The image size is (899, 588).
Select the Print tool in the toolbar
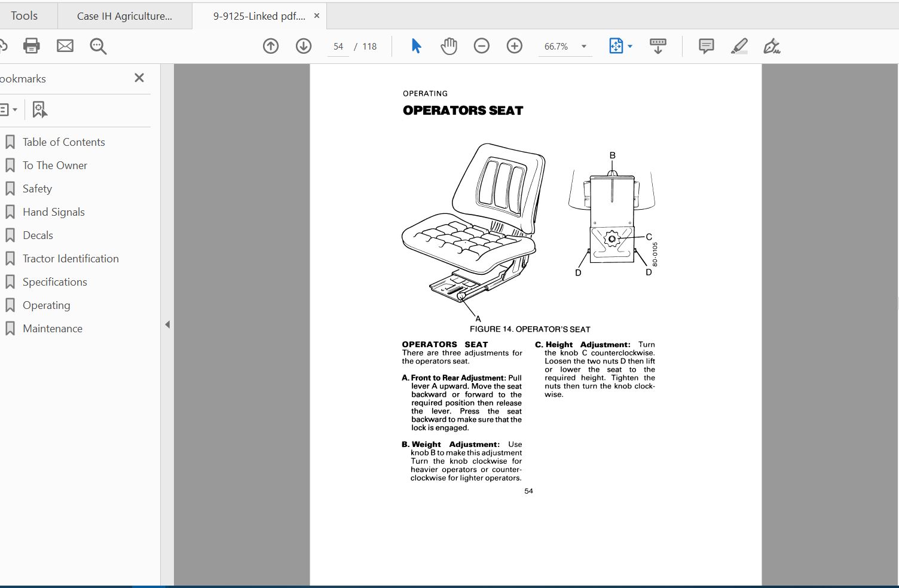tap(31, 45)
